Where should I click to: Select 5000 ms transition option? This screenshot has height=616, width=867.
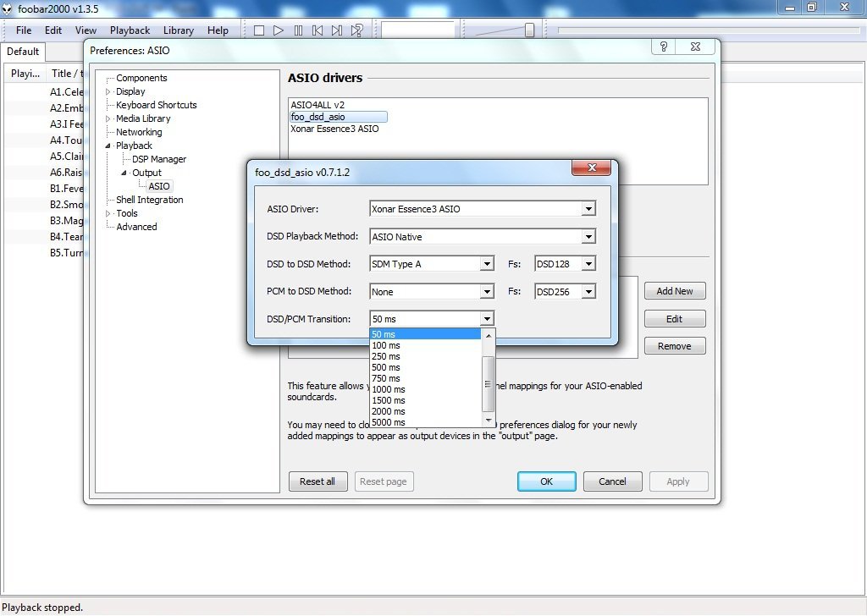point(425,422)
